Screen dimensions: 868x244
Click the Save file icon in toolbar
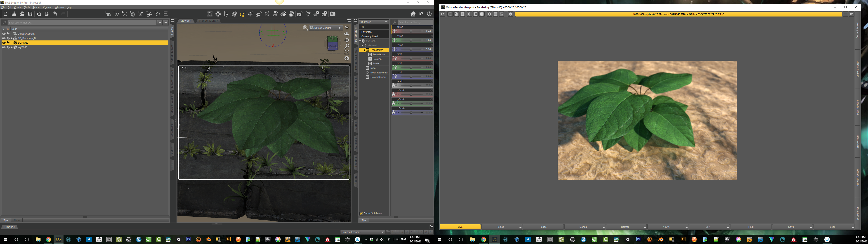pos(30,14)
